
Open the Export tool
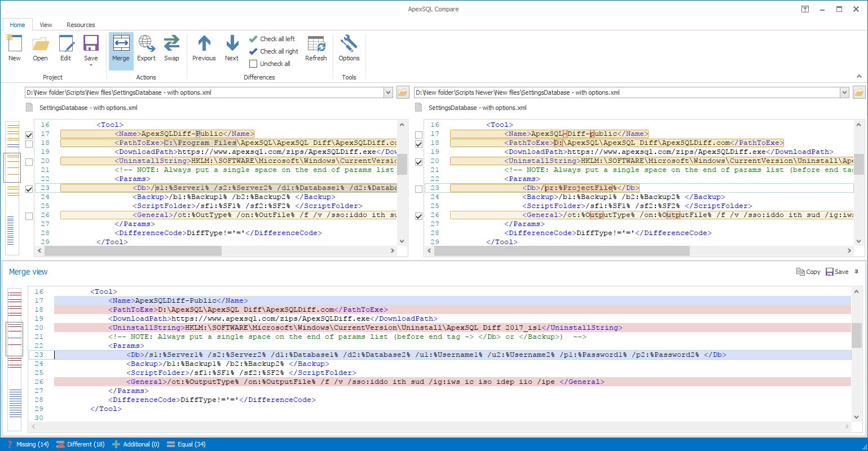[146, 48]
